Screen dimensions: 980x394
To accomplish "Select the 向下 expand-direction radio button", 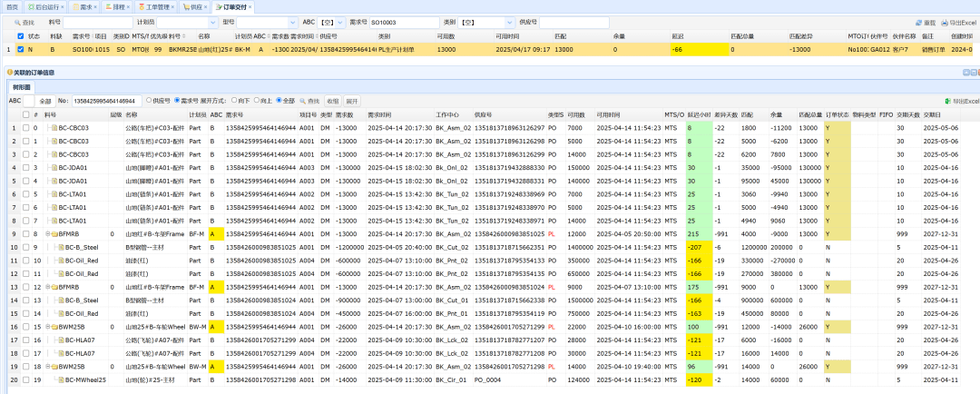I will (x=234, y=101).
